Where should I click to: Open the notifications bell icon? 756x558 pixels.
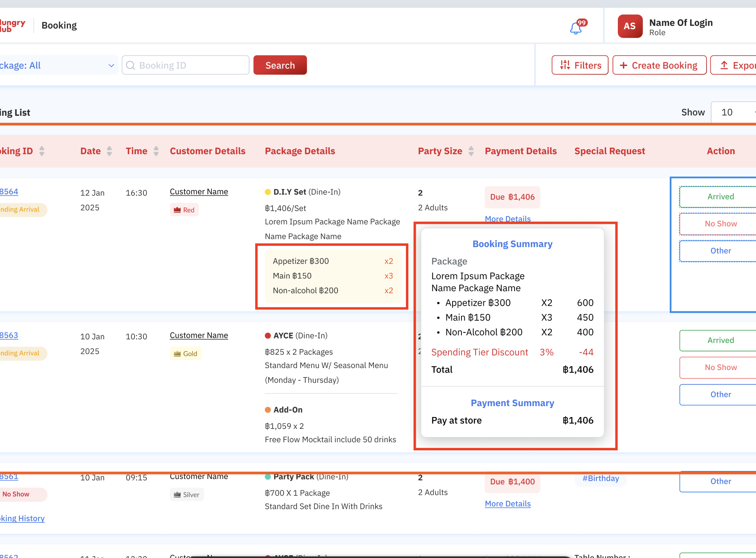click(x=576, y=28)
